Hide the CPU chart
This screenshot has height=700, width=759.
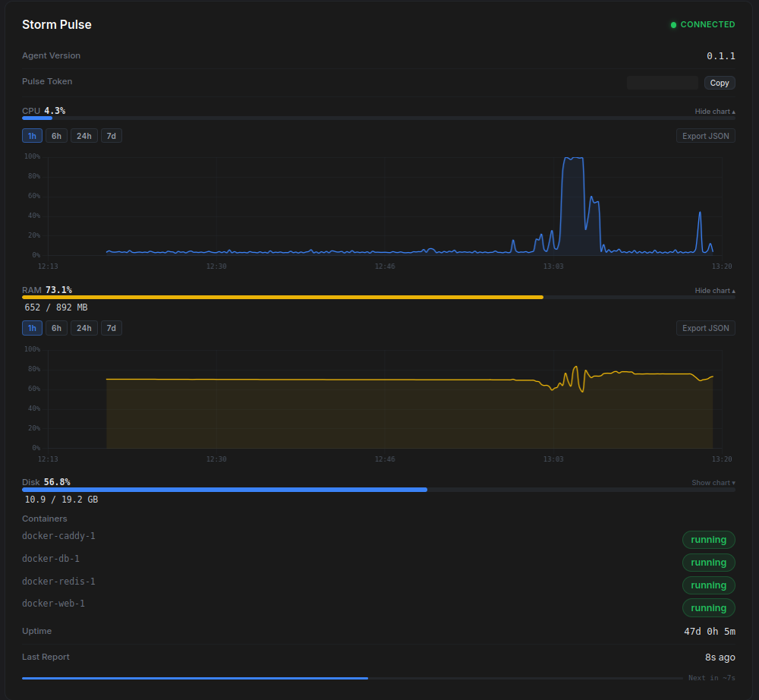713,111
